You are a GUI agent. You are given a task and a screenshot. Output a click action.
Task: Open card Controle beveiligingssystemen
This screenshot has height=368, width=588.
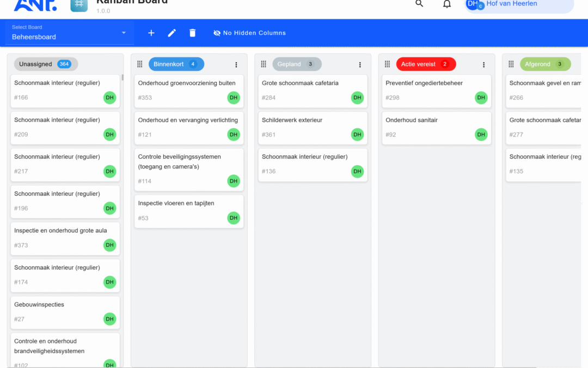[x=189, y=170]
